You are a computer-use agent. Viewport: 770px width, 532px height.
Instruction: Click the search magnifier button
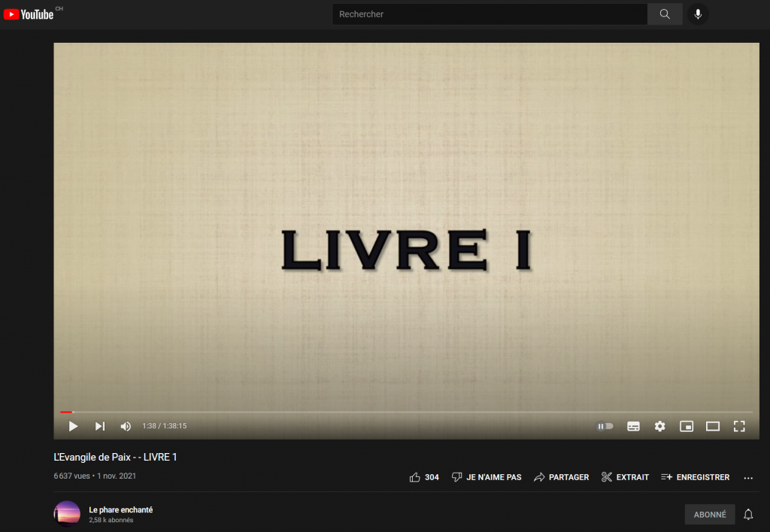coord(665,14)
